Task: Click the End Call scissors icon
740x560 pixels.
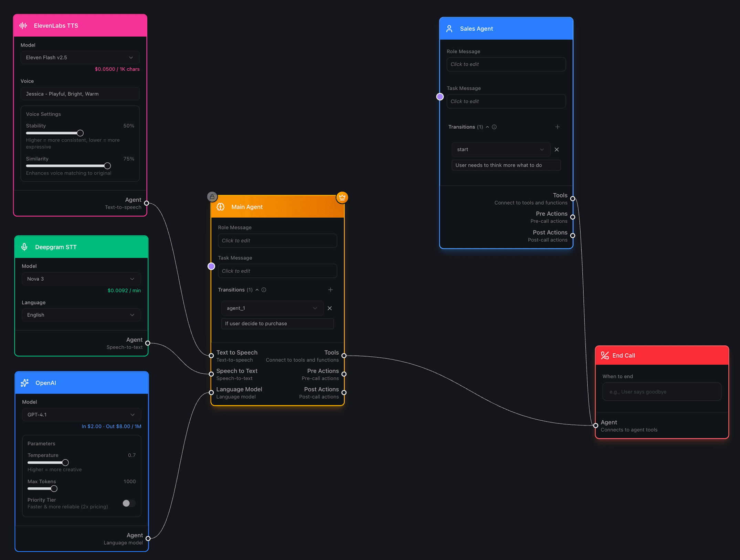Action: tap(605, 355)
